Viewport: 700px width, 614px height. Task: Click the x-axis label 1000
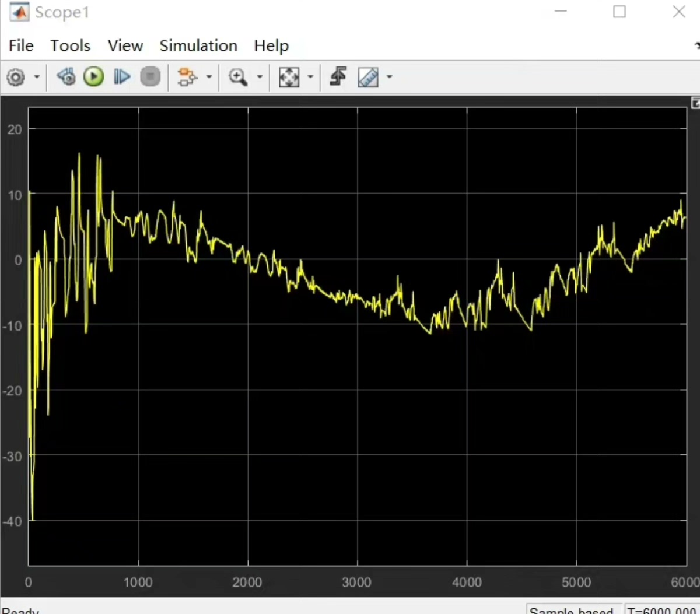tap(138, 582)
